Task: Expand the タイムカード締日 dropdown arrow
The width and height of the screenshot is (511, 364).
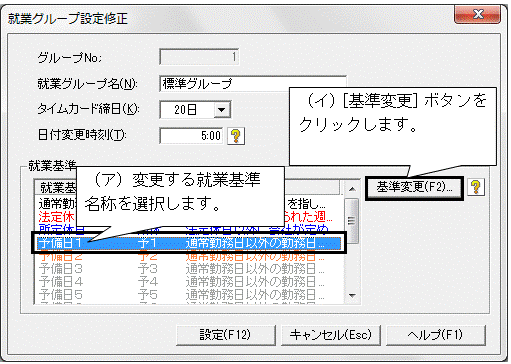Action: [222, 110]
